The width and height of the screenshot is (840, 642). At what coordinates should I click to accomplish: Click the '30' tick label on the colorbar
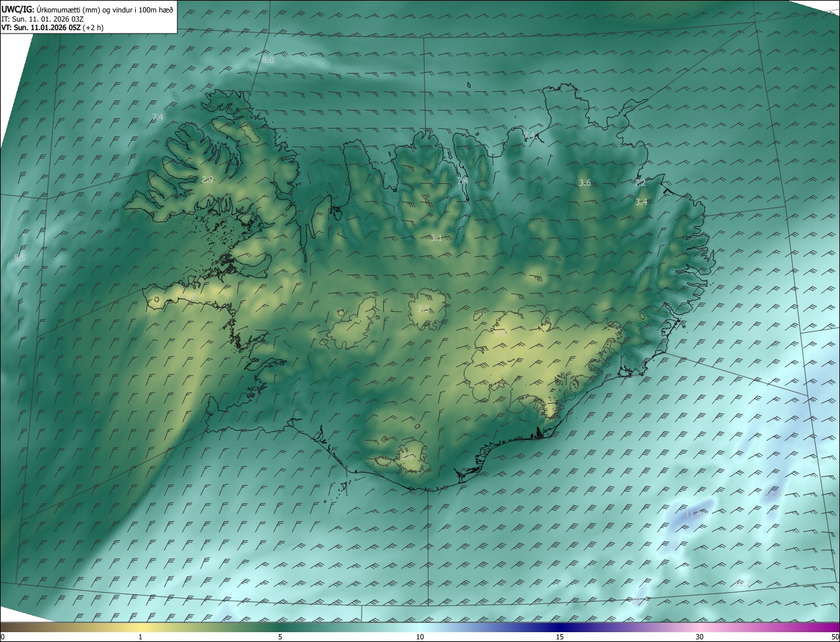coord(700,637)
